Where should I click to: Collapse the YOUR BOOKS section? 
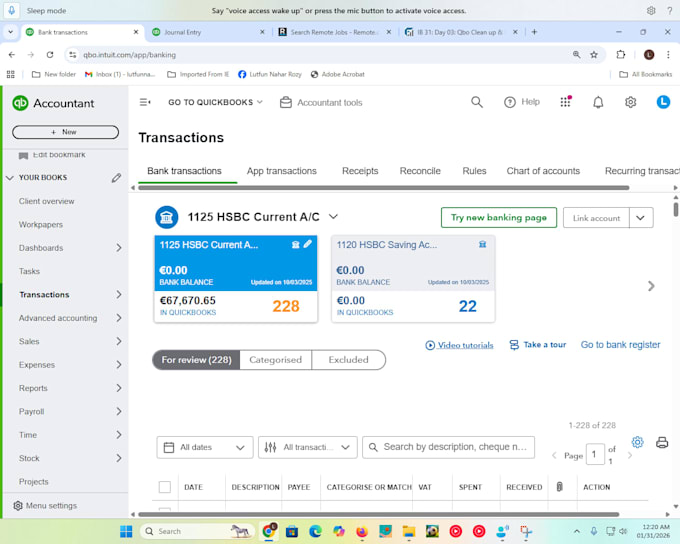pos(10,178)
